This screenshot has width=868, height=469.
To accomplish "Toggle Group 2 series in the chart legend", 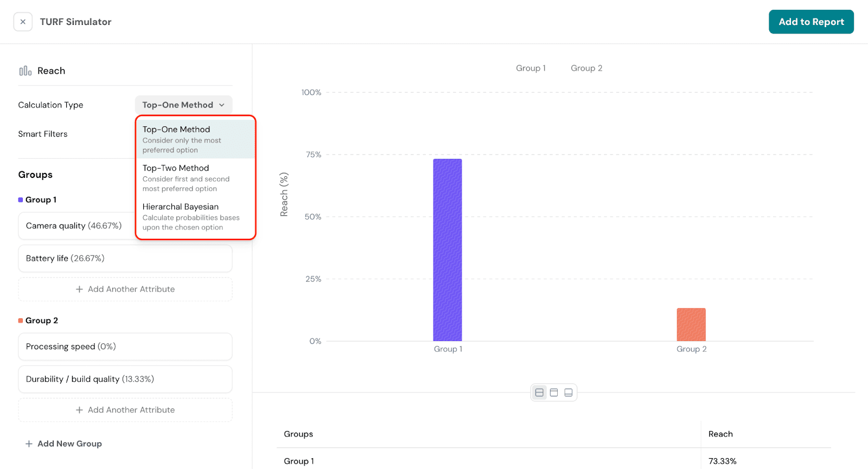I will pyautogui.click(x=586, y=68).
